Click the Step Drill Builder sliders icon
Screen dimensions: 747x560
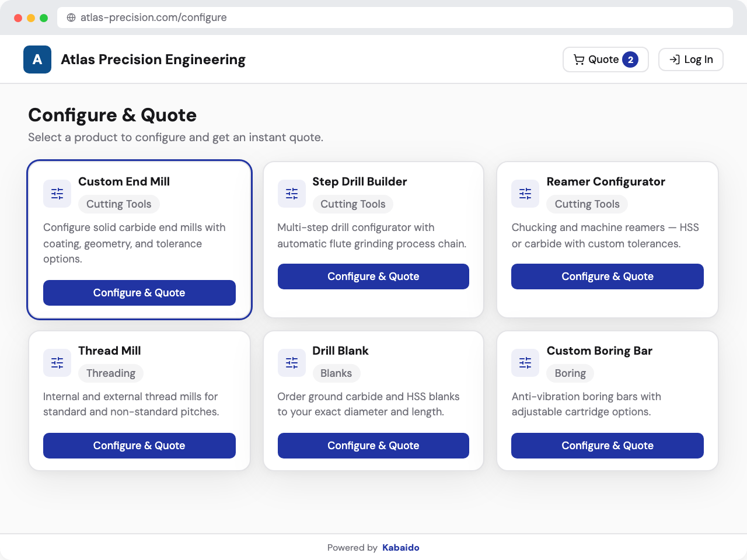291,193
